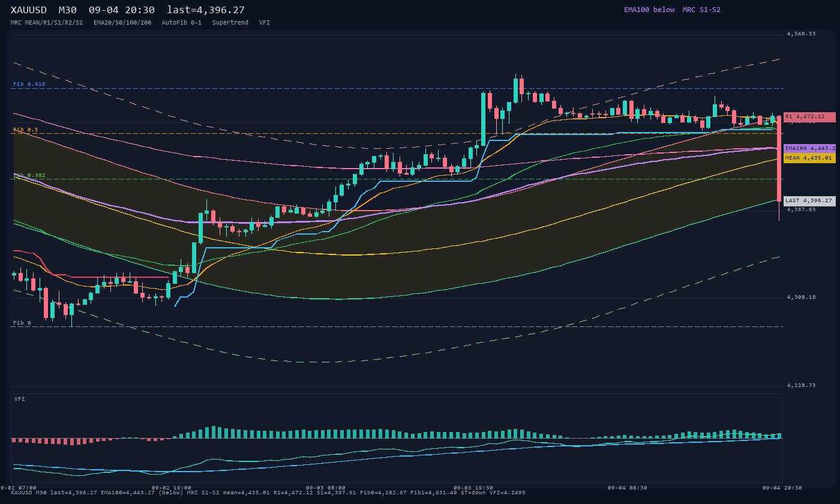The image size is (840, 504).
Task: Click the 'Fib 0' level label
Action: 22,323
